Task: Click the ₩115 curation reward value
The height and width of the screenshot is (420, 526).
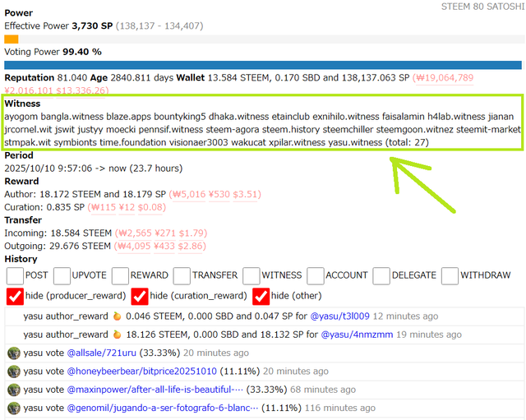Action: pos(104,207)
